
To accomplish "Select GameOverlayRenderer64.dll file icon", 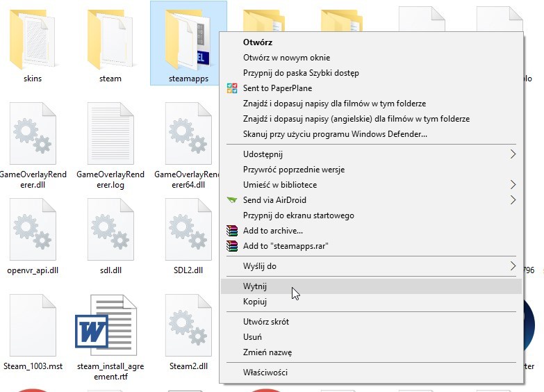I will 188,133.
